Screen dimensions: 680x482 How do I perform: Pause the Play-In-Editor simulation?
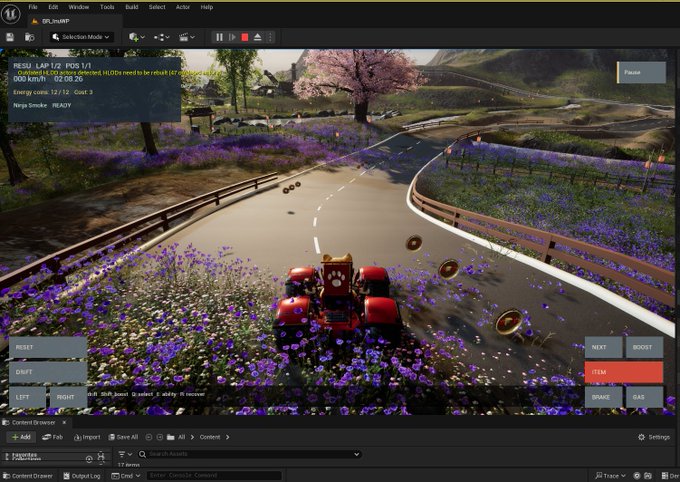pyautogui.click(x=219, y=37)
